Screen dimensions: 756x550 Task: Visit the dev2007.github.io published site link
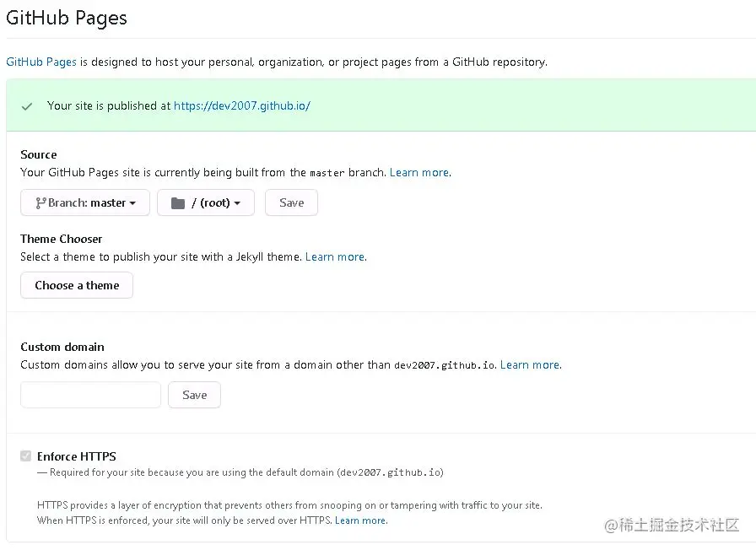coord(241,106)
